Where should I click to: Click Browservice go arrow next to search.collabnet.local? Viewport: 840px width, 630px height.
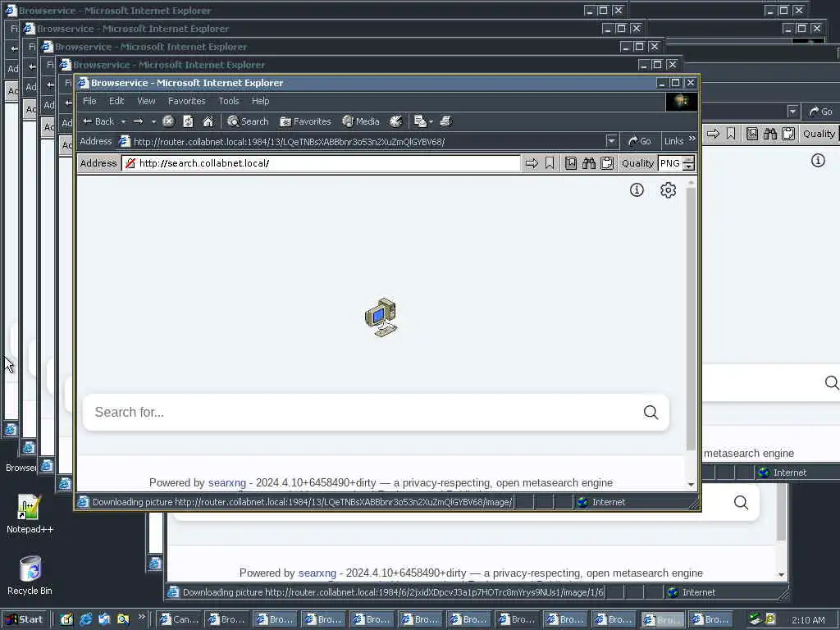(x=532, y=163)
